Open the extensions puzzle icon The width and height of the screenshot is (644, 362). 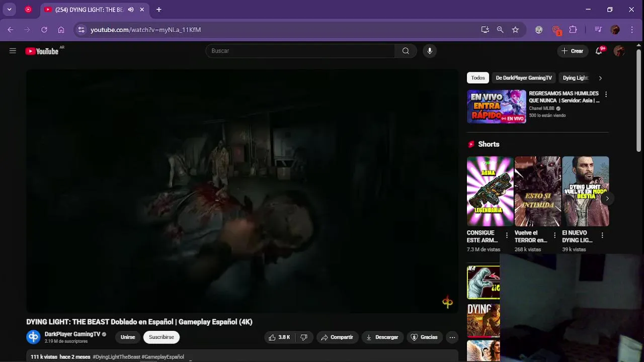click(573, 30)
